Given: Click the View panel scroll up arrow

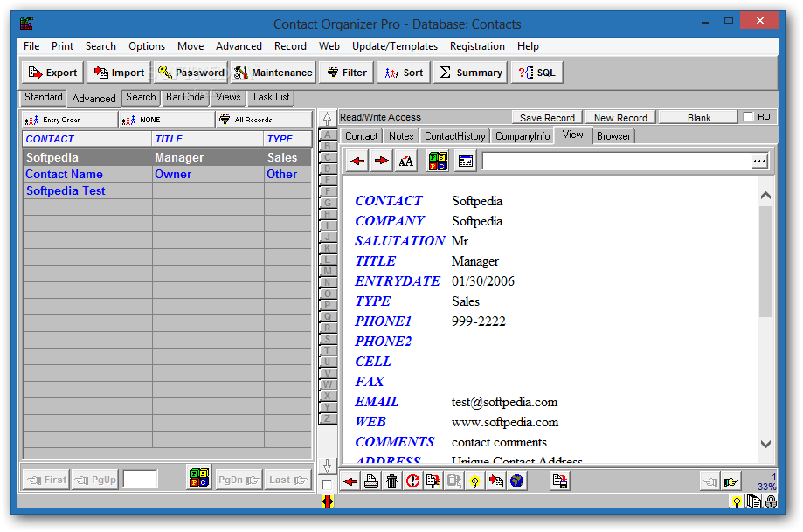Looking at the screenshot, I should pos(765,196).
